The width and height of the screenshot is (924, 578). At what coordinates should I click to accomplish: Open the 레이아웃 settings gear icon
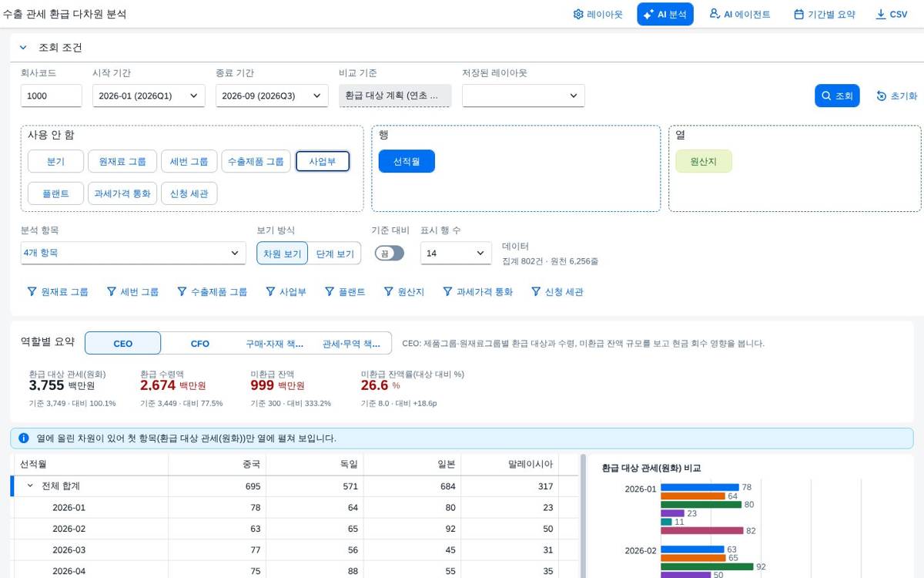pos(578,14)
